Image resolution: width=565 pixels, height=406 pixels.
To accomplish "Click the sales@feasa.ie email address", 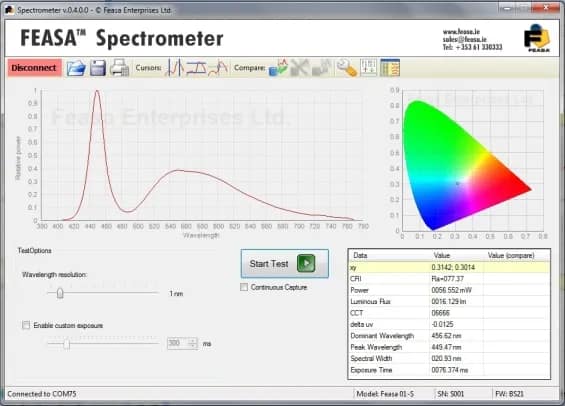I will coord(464,39).
